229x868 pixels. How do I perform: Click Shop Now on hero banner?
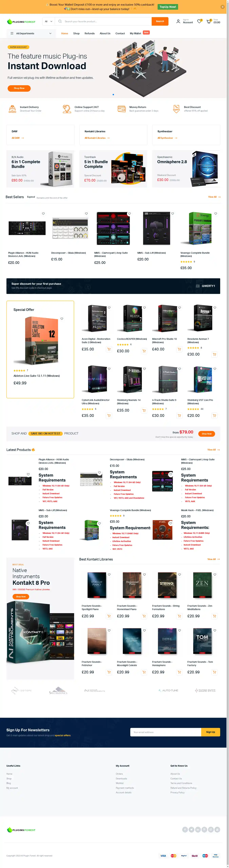click(19, 88)
